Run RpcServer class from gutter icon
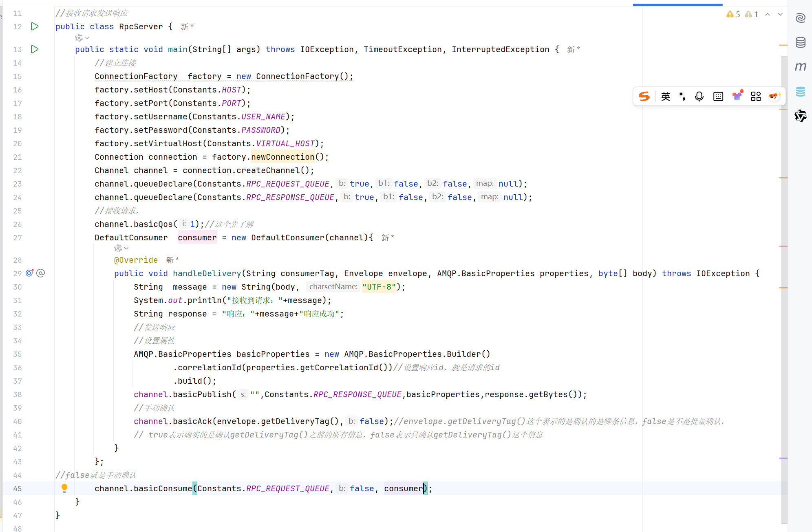 click(35, 26)
